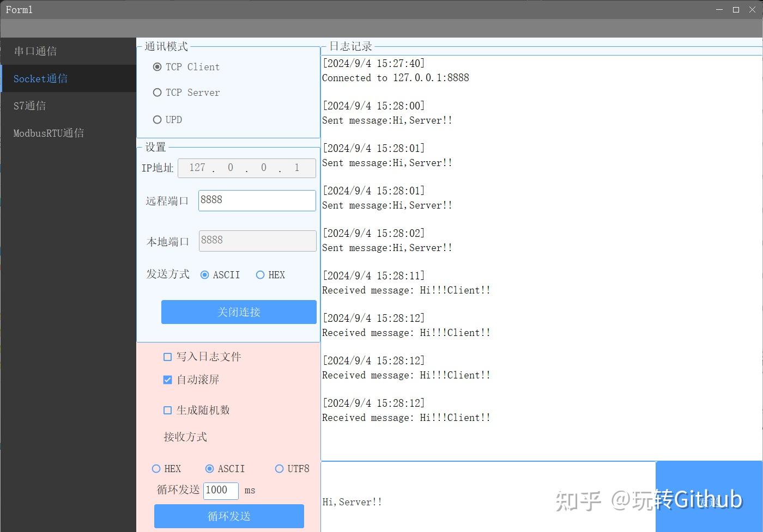763x532 pixels.
Task: Select UTF8 as the receive format
Action: (292, 469)
